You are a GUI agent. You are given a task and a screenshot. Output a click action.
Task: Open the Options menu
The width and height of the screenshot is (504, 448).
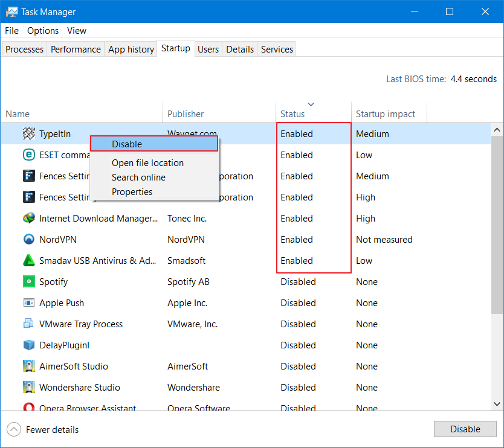43,31
